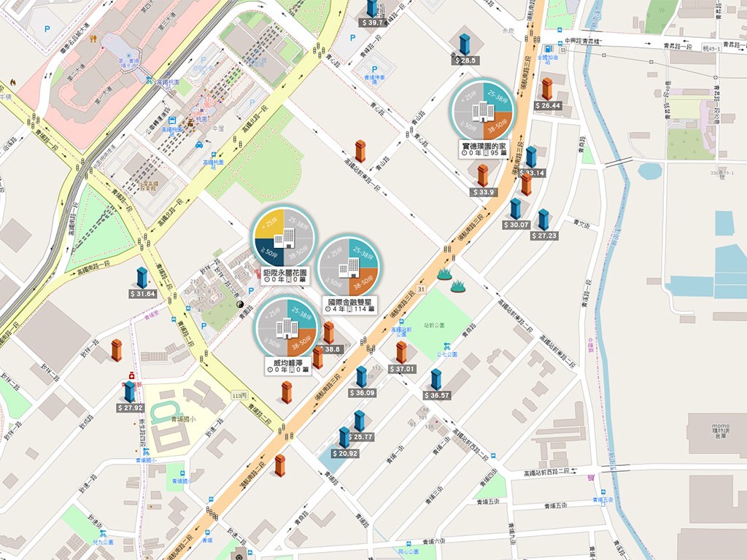Select the orange building marker priced $37.01

(402, 352)
